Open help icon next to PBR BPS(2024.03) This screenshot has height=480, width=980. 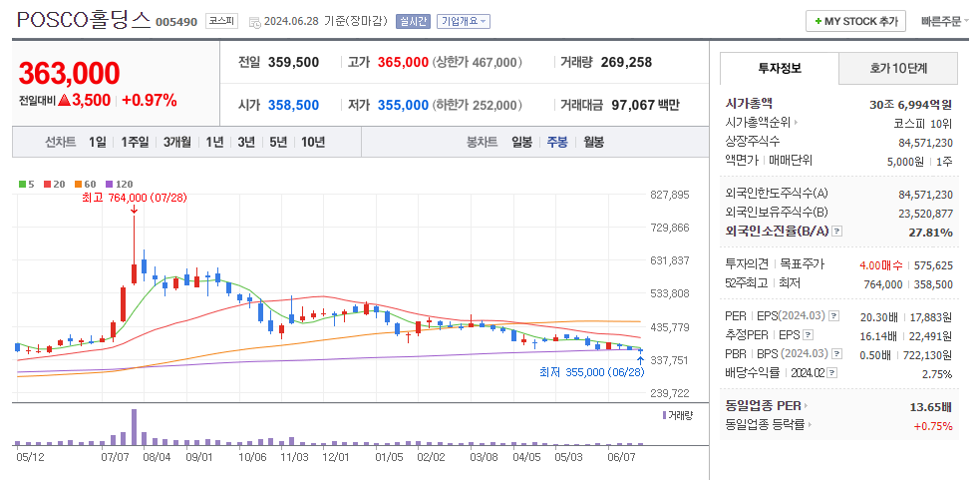[x=835, y=354]
